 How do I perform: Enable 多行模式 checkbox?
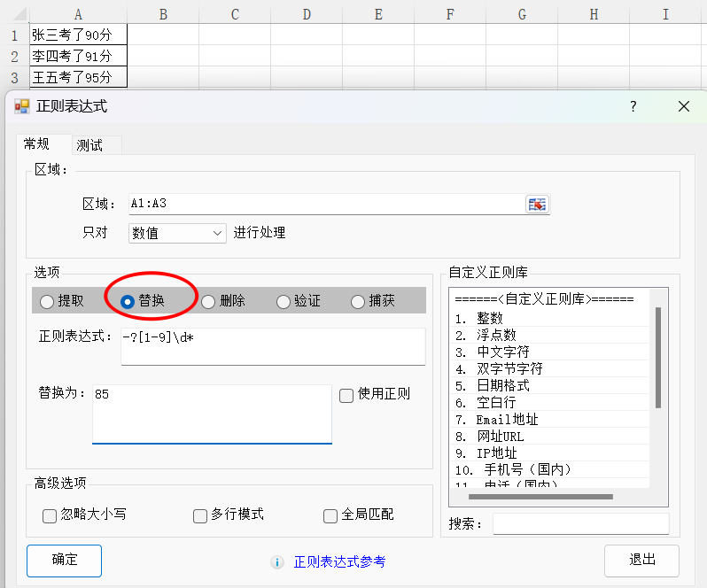[x=200, y=515]
